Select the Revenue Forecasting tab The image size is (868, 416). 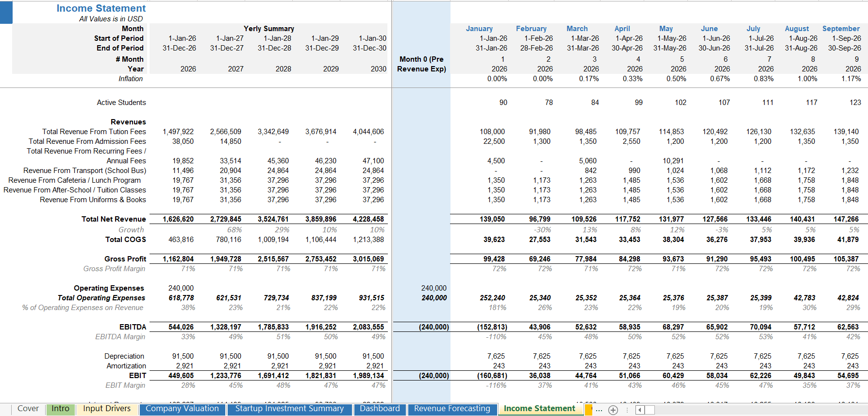point(452,409)
